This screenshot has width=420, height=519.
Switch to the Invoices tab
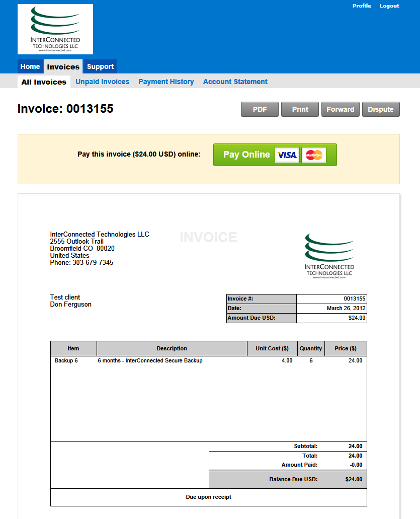(63, 67)
